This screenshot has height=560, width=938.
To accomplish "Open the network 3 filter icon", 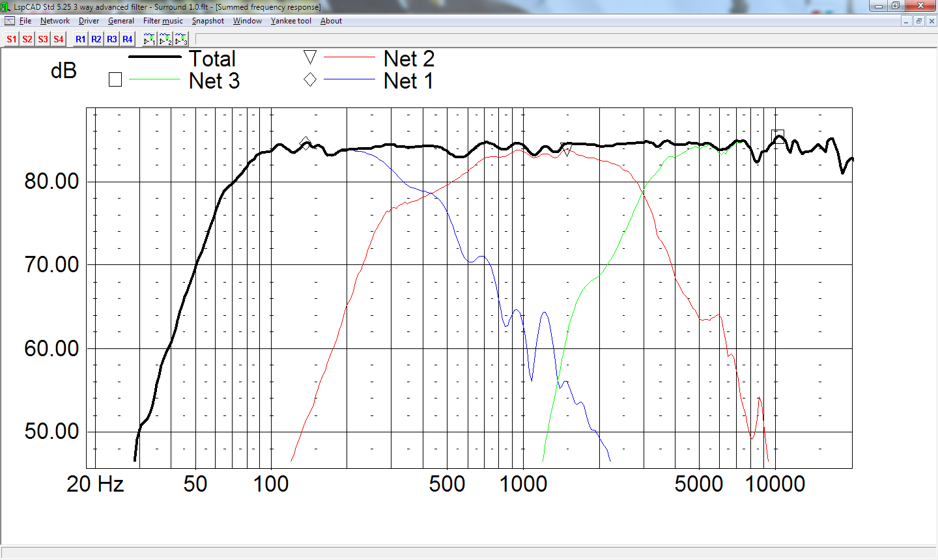I will [x=181, y=39].
